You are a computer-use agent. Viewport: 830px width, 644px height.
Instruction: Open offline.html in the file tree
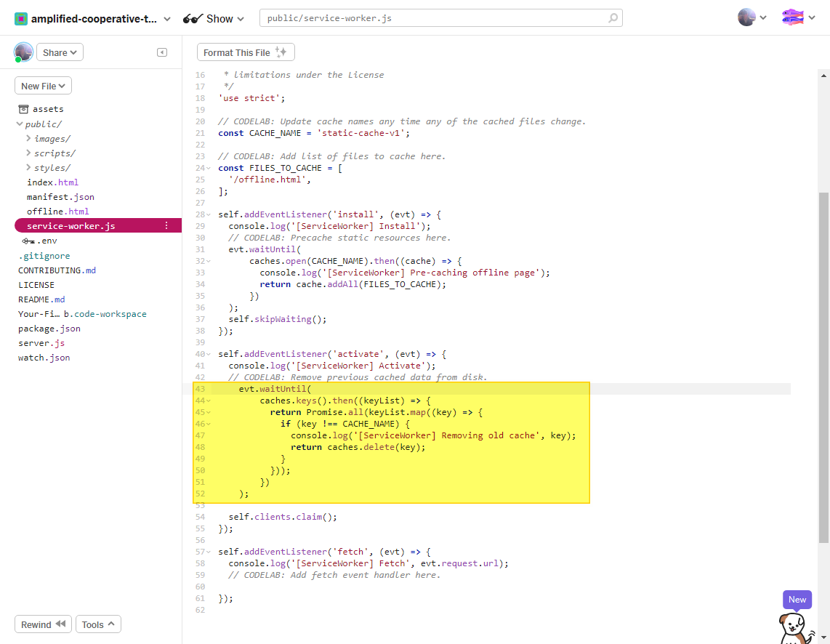[57, 211]
